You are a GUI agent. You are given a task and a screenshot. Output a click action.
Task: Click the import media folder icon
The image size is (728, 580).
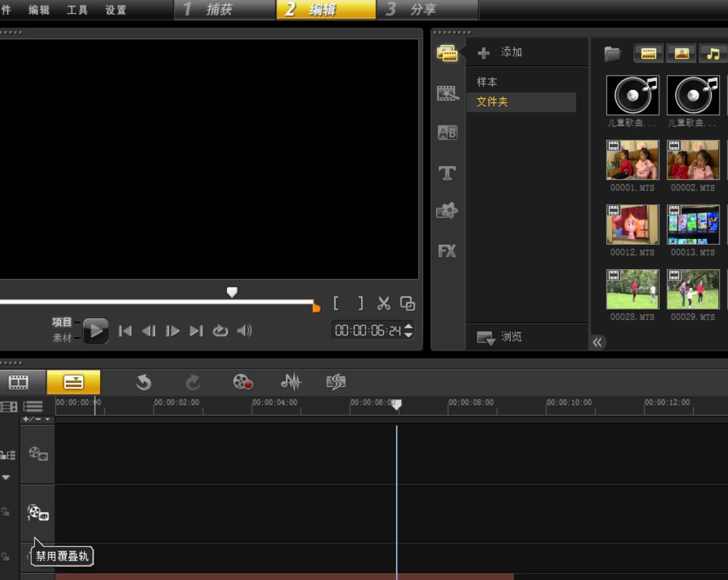[x=613, y=54]
